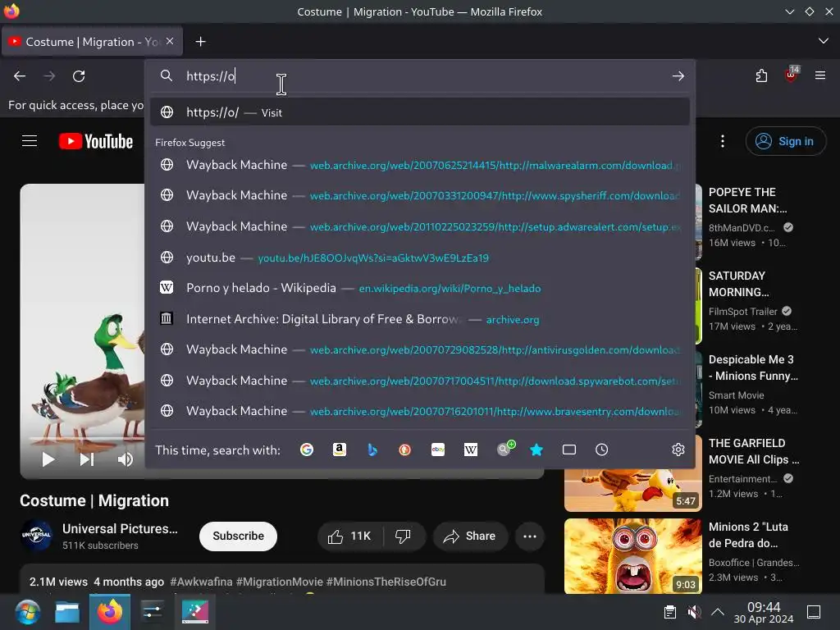Search bookmarks with star icon

536,450
